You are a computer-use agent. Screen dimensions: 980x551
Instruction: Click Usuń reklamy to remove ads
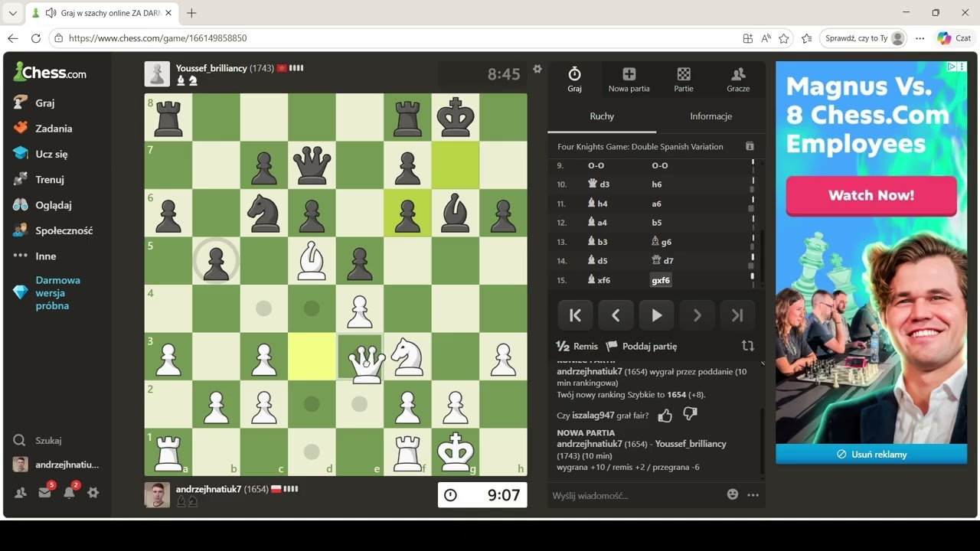click(871, 454)
